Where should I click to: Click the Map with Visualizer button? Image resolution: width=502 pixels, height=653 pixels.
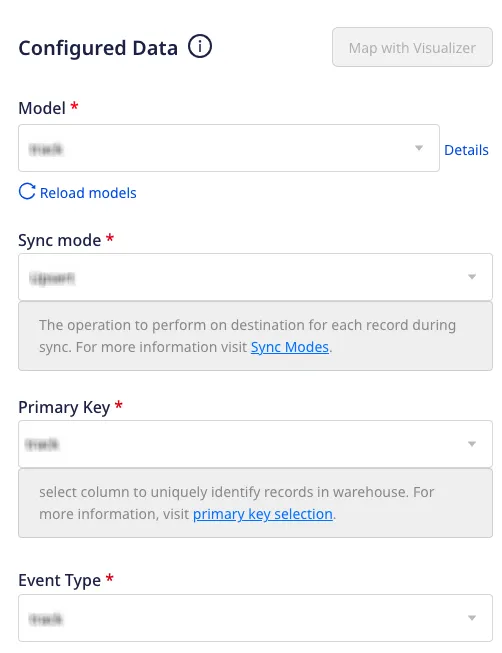click(412, 47)
